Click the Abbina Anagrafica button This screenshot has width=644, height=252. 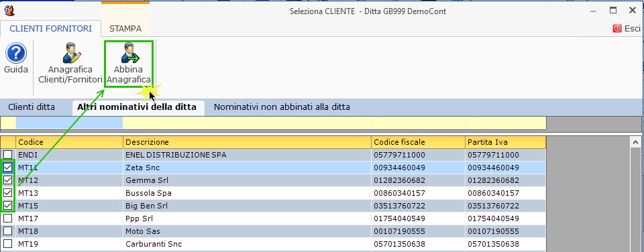pyautogui.click(x=129, y=64)
